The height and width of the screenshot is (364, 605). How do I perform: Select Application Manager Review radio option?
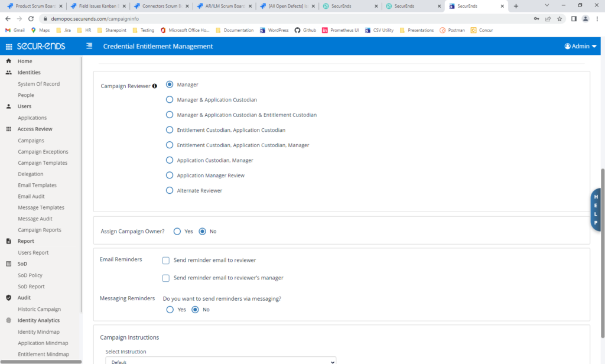(x=170, y=175)
